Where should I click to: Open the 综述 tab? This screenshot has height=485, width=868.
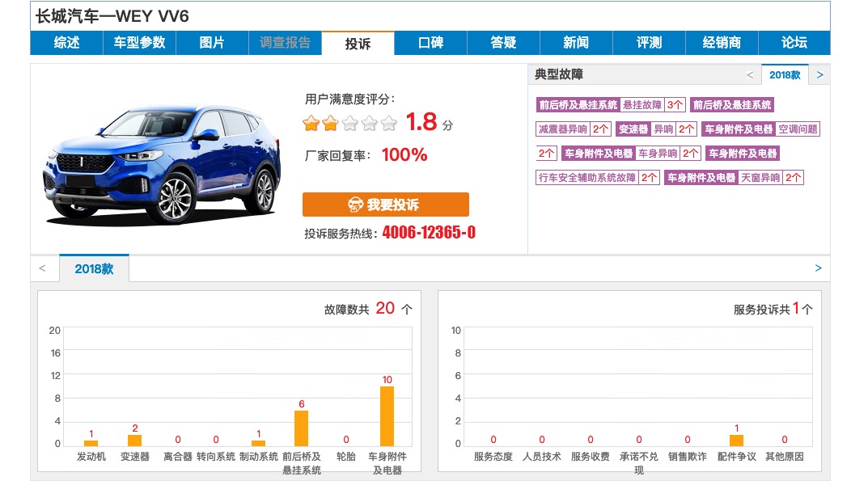(66, 43)
